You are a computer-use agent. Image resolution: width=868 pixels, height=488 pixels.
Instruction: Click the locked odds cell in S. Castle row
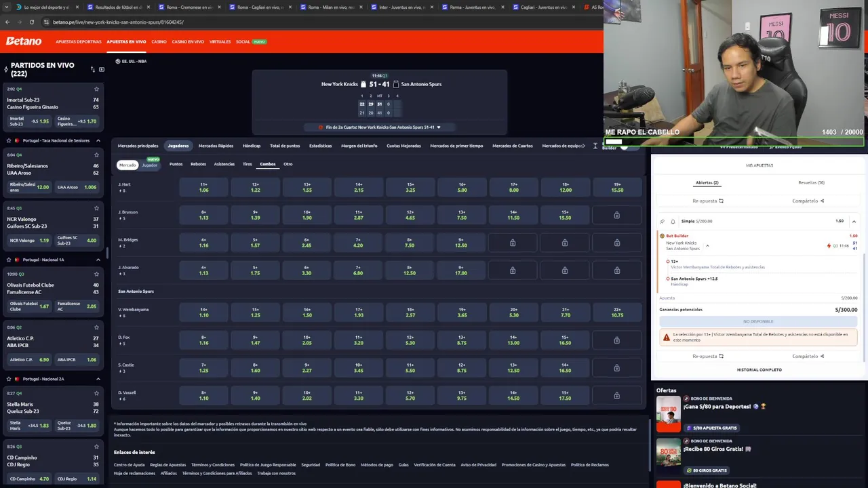pos(616,368)
